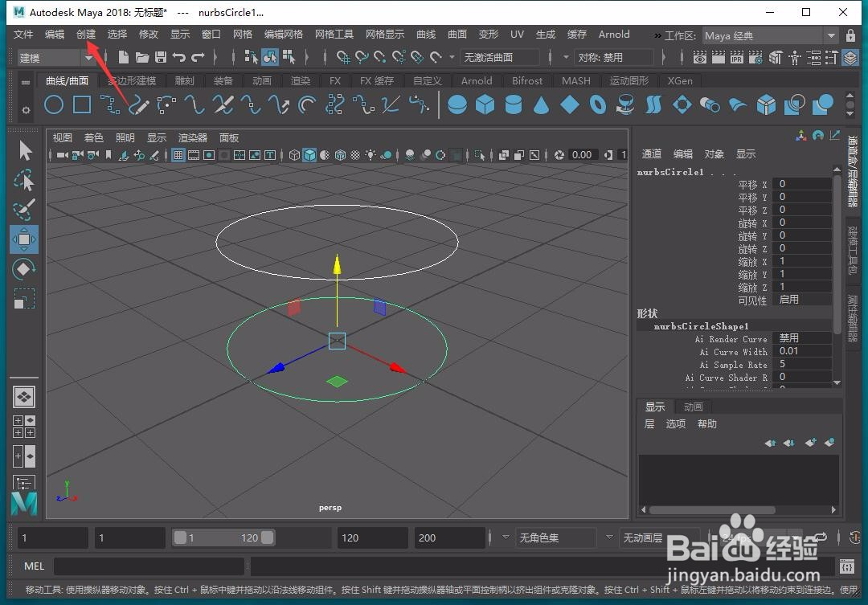The image size is (868, 605).
Task: Click the channel box vertical scrollbar
Action: 837,255
